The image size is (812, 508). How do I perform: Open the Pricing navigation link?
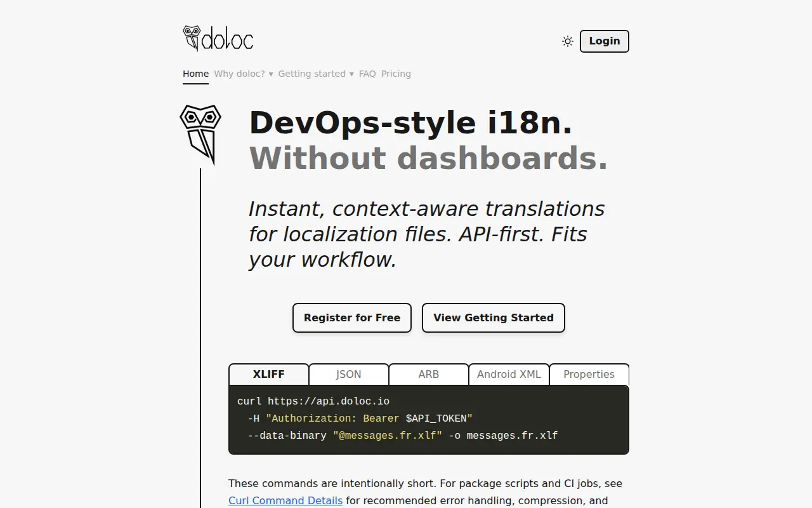(396, 74)
